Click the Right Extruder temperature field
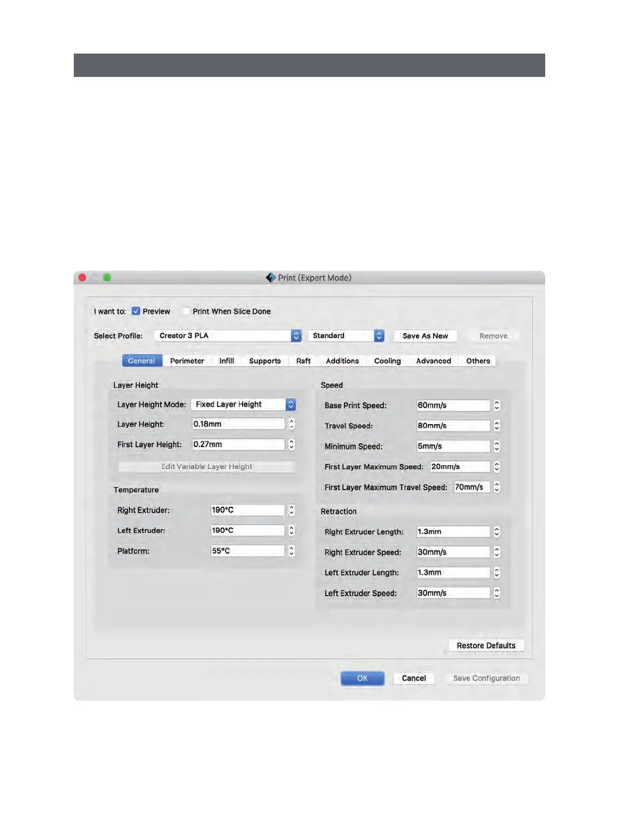Viewport: 619px width, 840px height. pos(247,510)
